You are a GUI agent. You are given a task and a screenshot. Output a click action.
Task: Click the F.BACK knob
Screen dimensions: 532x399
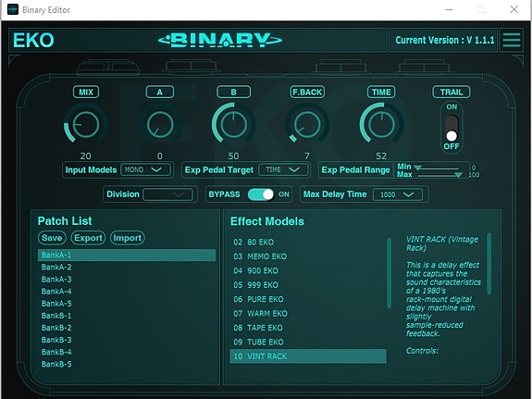[x=307, y=124]
